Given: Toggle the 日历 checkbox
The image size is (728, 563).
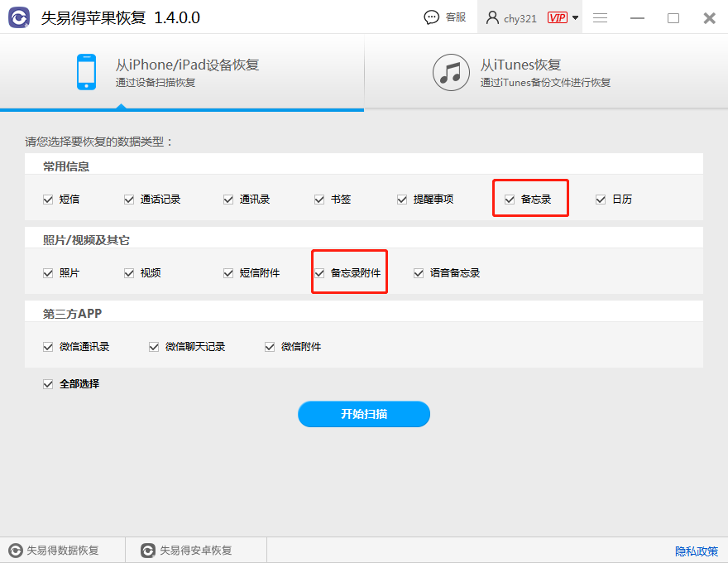Looking at the screenshot, I should 601,200.
